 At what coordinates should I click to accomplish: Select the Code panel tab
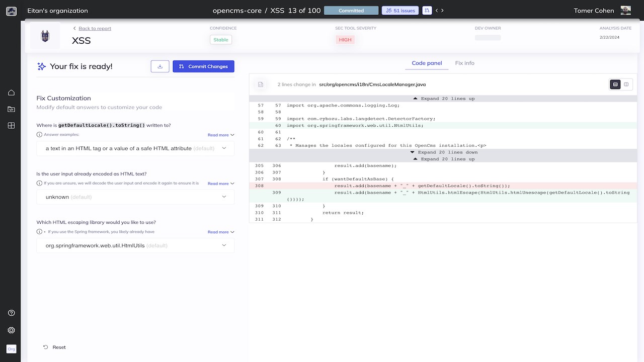[x=427, y=63]
